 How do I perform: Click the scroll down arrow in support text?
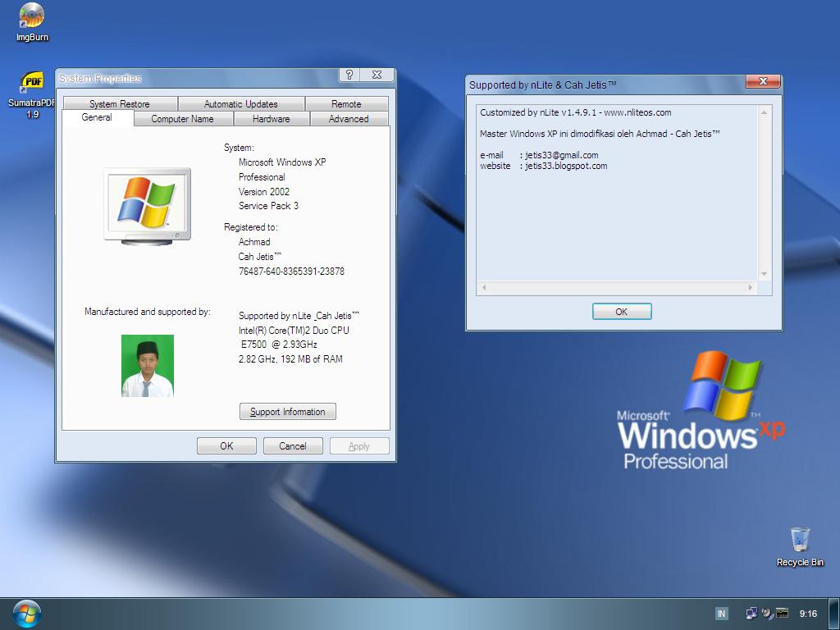[765, 274]
